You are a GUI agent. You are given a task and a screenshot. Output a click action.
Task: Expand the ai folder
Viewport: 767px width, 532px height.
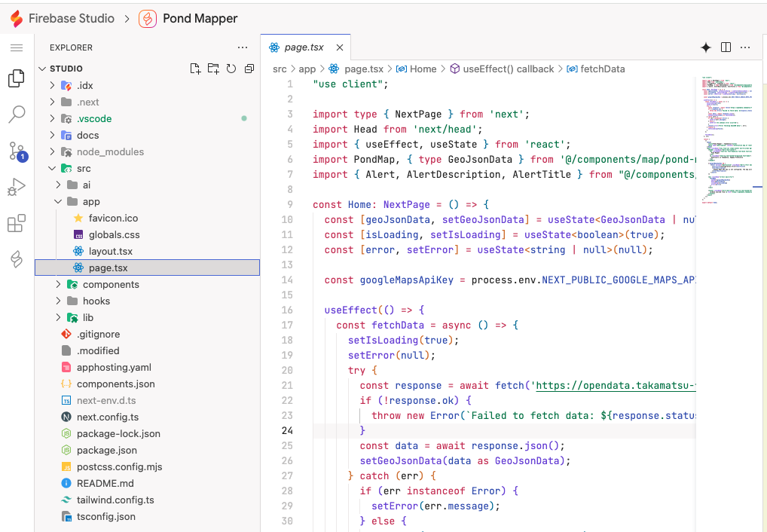58,185
